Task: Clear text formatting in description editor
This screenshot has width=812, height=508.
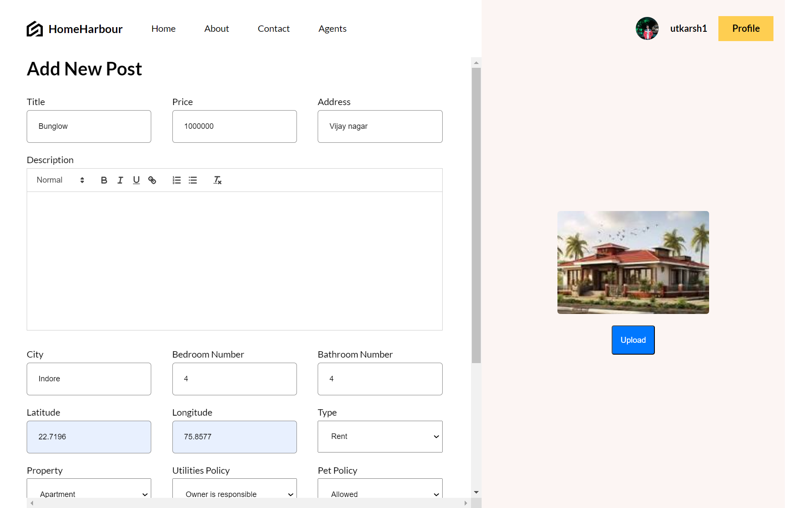Action: (217, 180)
